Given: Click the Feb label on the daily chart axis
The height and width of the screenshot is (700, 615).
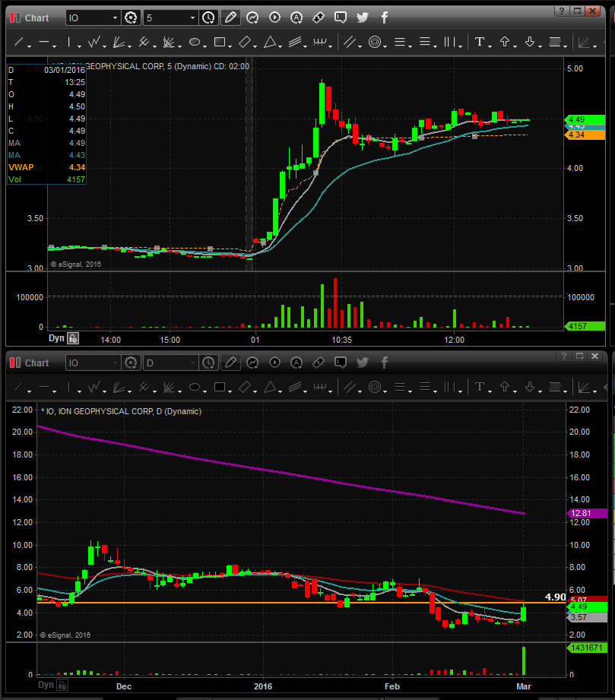Looking at the screenshot, I should 392,686.
